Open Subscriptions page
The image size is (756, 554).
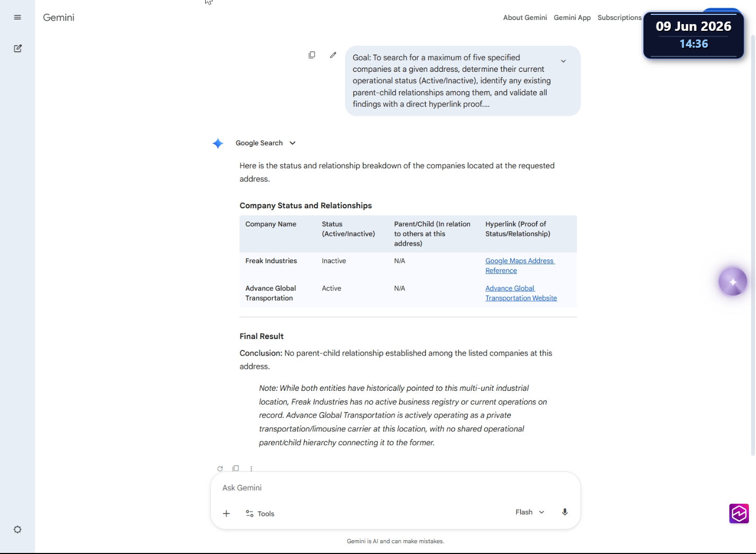(619, 17)
